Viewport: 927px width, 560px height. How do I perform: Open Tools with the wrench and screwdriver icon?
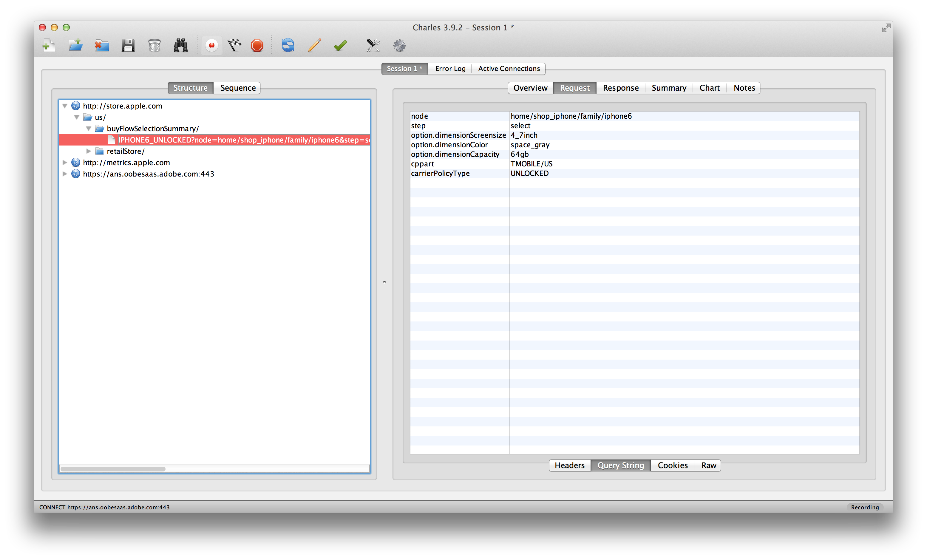373,46
